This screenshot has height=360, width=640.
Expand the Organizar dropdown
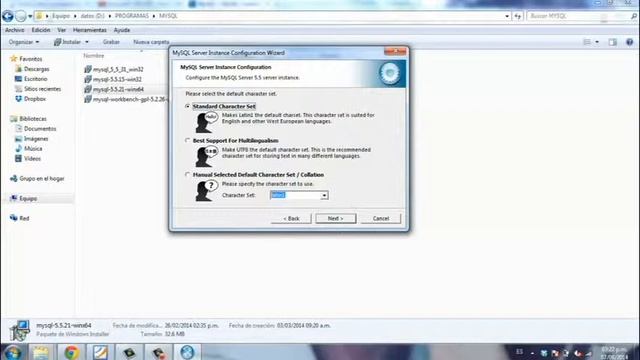tap(24, 42)
